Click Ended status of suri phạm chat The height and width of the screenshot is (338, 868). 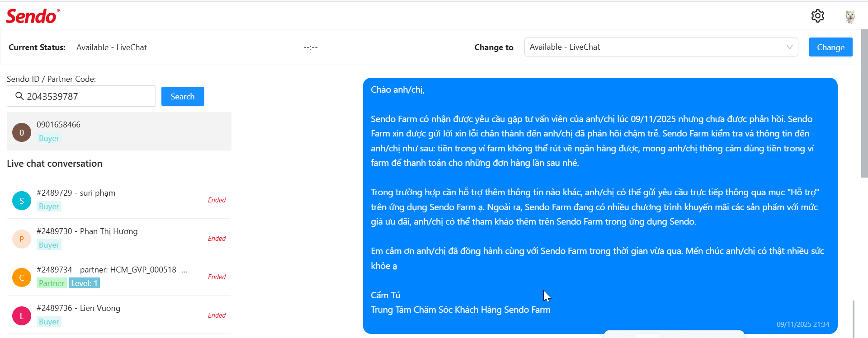217,200
